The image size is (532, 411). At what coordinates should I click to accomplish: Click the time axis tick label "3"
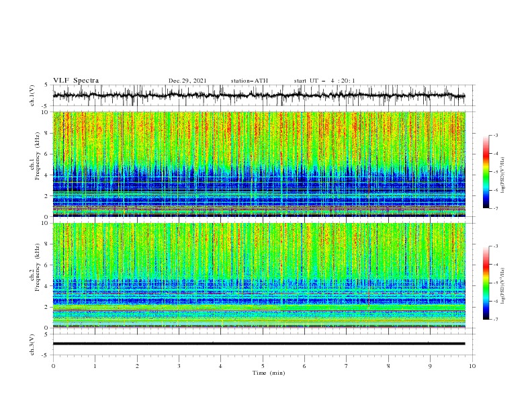click(x=179, y=366)
